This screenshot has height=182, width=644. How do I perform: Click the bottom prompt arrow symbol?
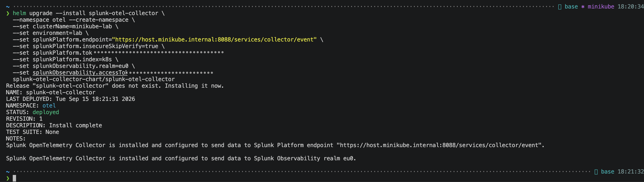(8, 178)
